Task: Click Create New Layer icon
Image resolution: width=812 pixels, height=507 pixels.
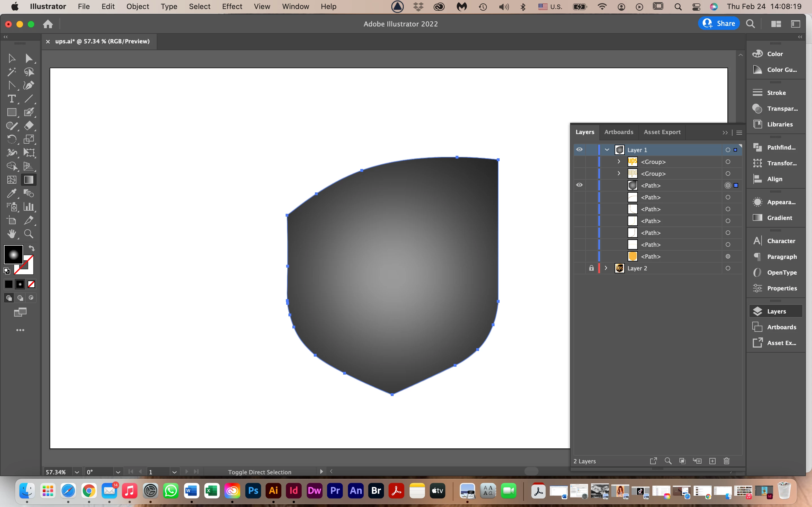Action: coord(712,461)
